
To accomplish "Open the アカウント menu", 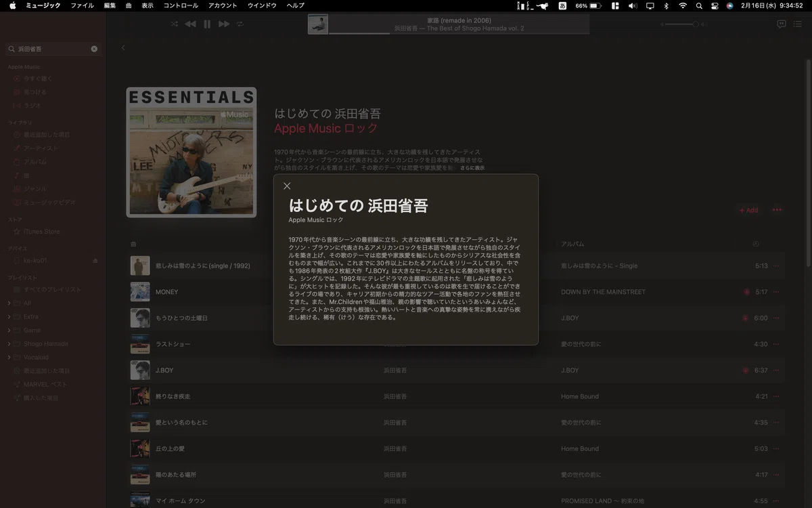I will (223, 5).
